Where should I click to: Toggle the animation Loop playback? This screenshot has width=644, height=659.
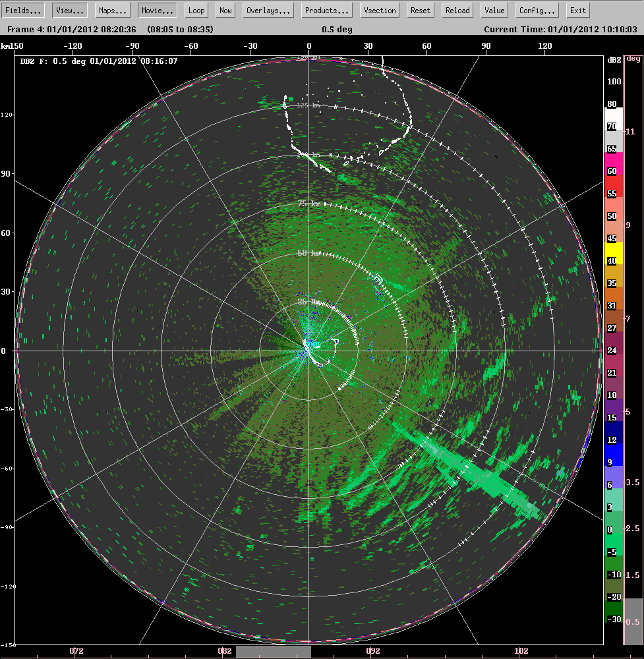pyautogui.click(x=196, y=10)
